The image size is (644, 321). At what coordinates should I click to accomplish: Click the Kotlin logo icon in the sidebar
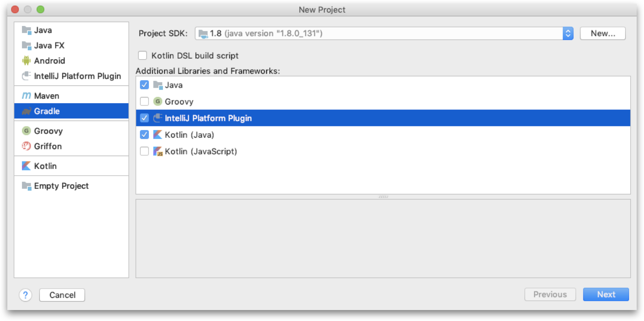[x=26, y=166]
